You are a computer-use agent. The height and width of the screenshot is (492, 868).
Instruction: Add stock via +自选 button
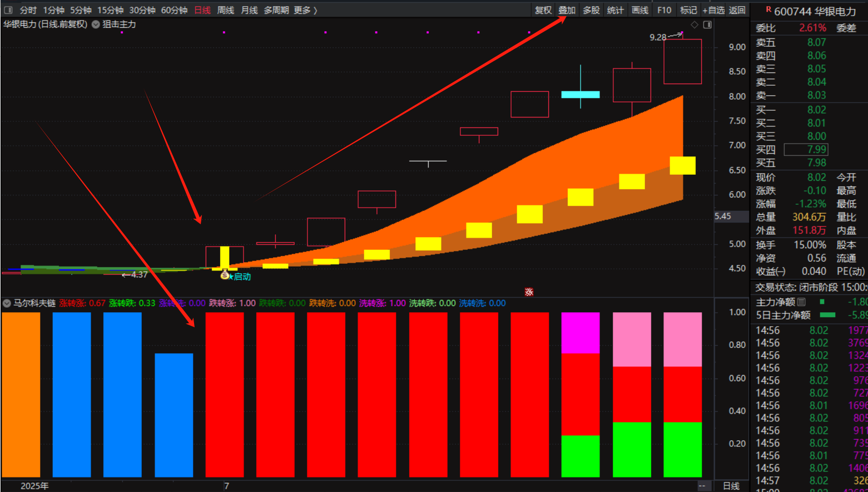coord(713,10)
